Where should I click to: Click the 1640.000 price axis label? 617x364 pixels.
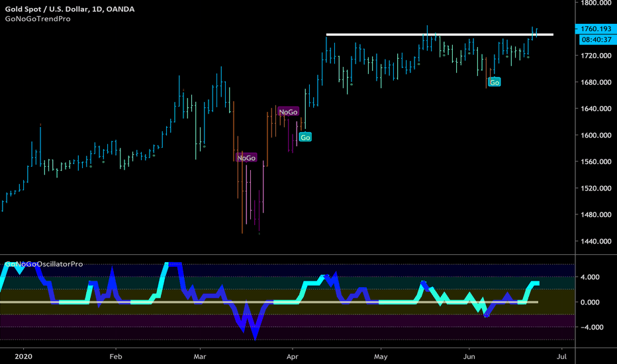coord(596,109)
